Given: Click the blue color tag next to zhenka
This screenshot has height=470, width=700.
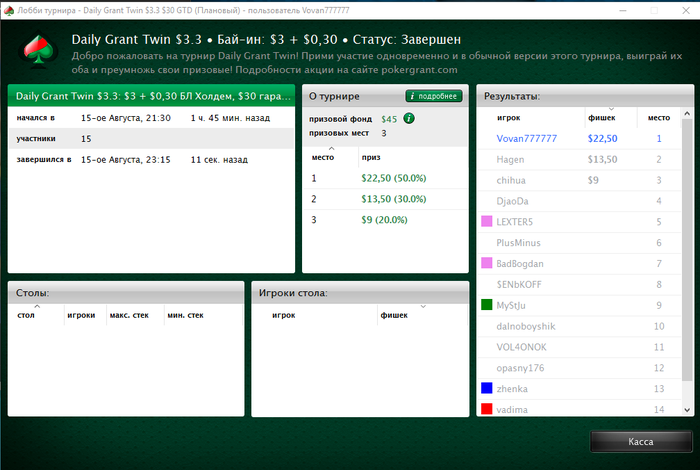Looking at the screenshot, I should (x=487, y=388).
